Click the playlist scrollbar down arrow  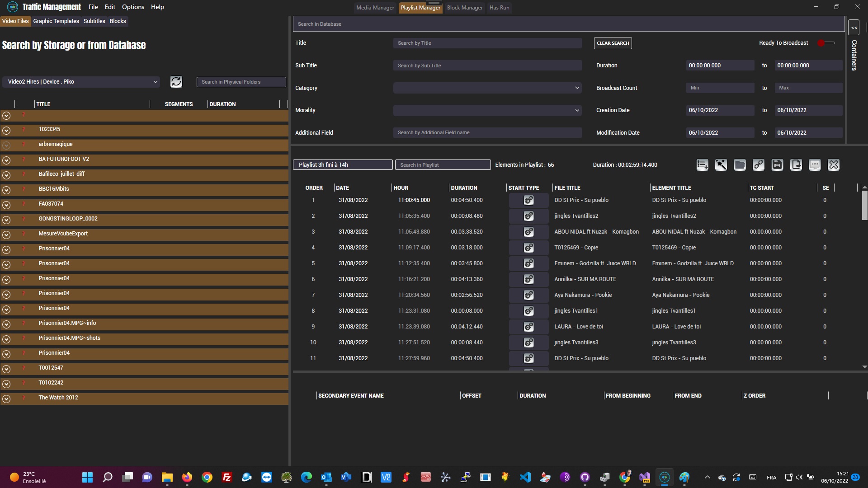[x=864, y=367]
